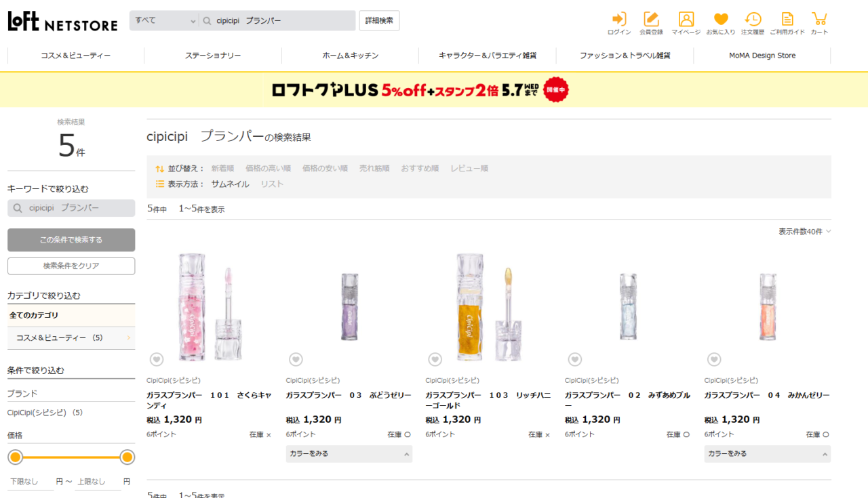Open ロフトクPLUS 5%off banner
868x498 pixels.
click(420, 89)
